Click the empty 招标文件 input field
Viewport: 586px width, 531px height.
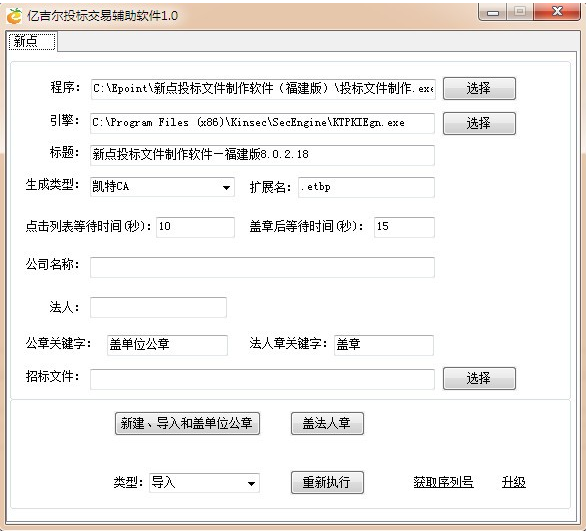click(x=262, y=379)
